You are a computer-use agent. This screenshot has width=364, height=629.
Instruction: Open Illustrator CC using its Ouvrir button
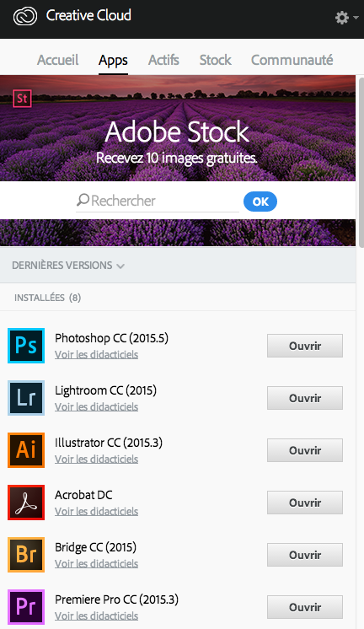[305, 450]
